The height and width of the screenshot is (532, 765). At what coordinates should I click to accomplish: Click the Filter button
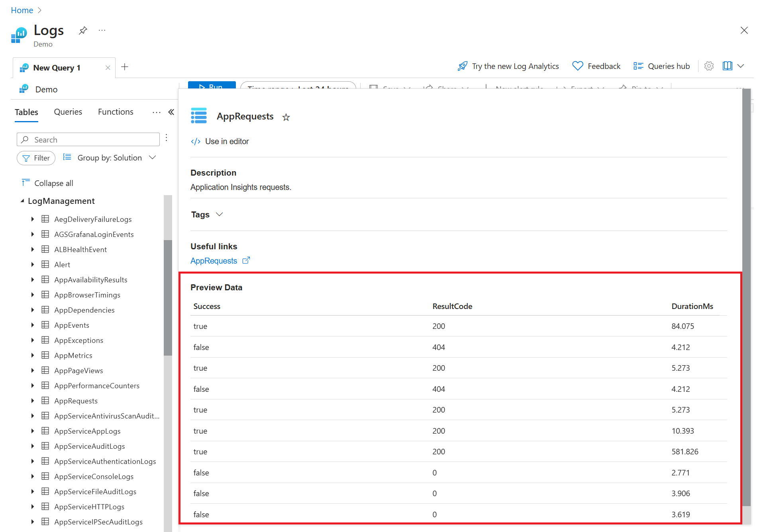[36, 158]
